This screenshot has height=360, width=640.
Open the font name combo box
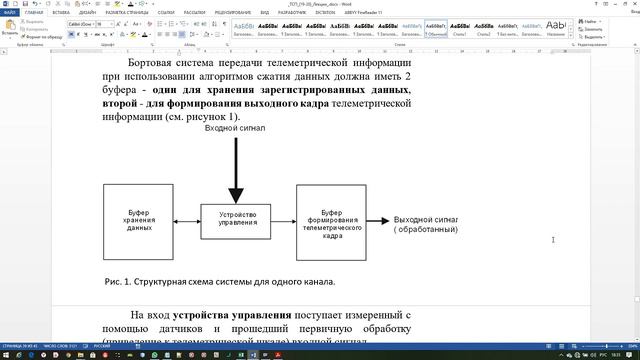click(81, 24)
